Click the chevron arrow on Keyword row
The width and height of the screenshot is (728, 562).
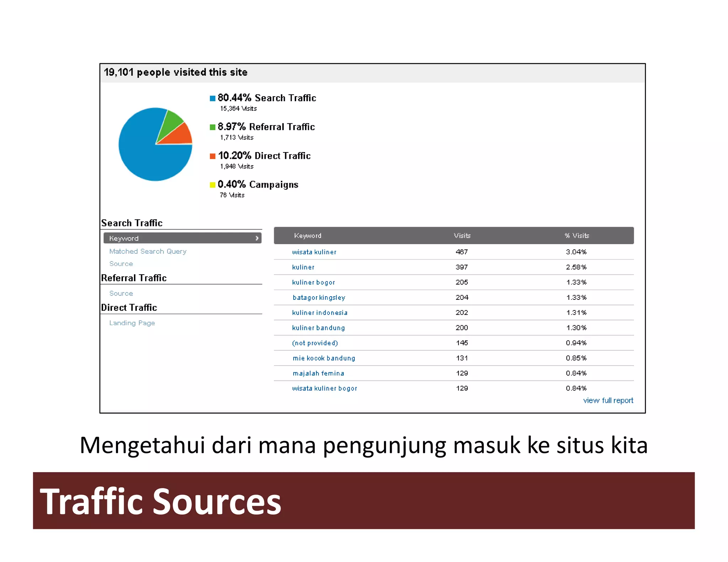257,238
